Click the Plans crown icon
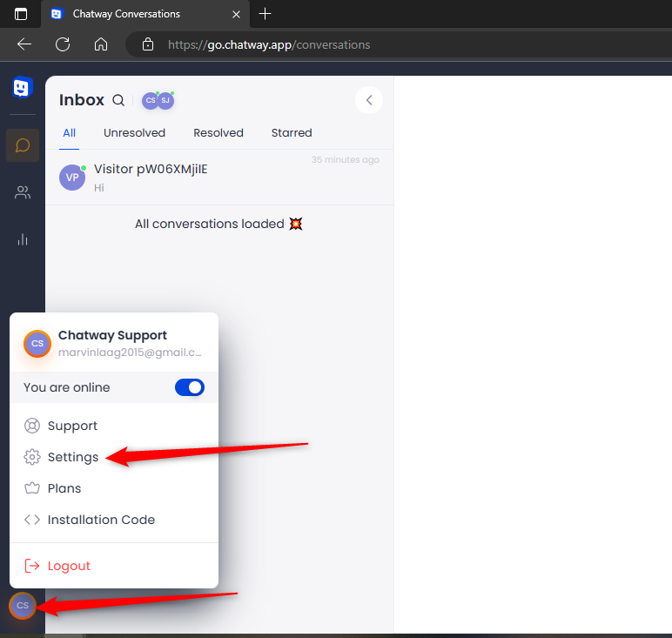 click(x=32, y=488)
